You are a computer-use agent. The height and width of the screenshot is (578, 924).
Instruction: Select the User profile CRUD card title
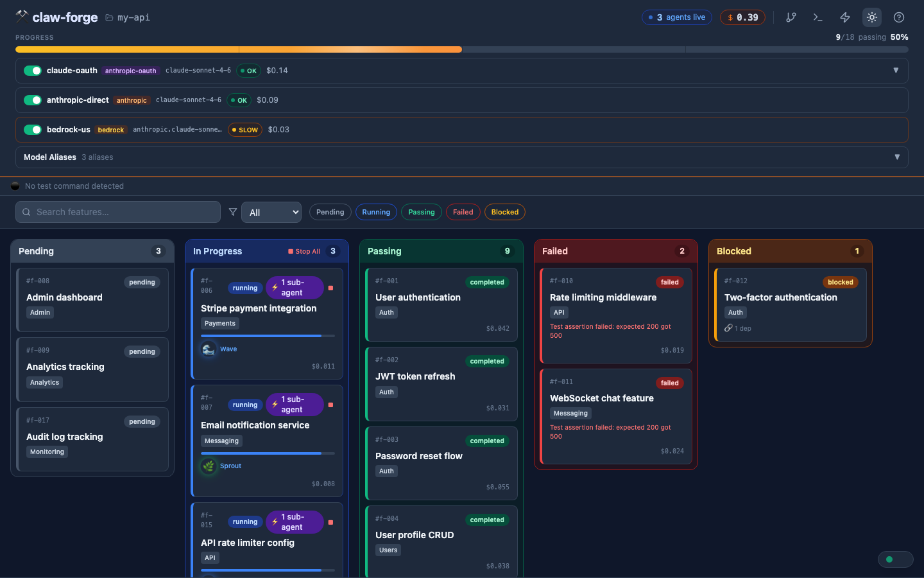coord(415,535)
